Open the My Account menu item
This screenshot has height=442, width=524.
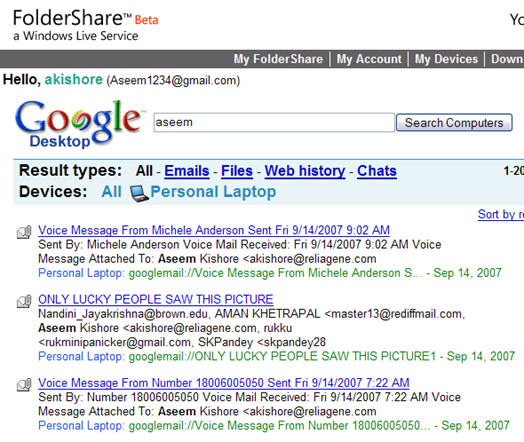369,59
